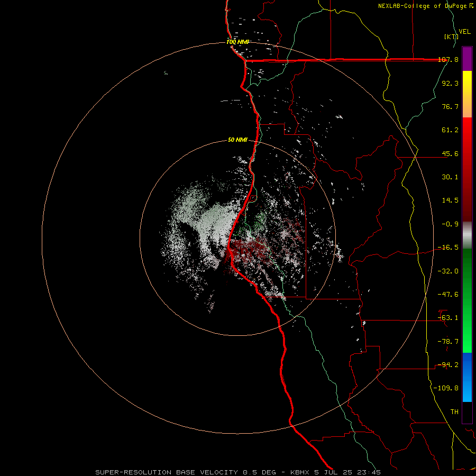This screenshot has width=476, height=476.
Task: Select the -78.7 scale value
Action: [x=448, y=342]
